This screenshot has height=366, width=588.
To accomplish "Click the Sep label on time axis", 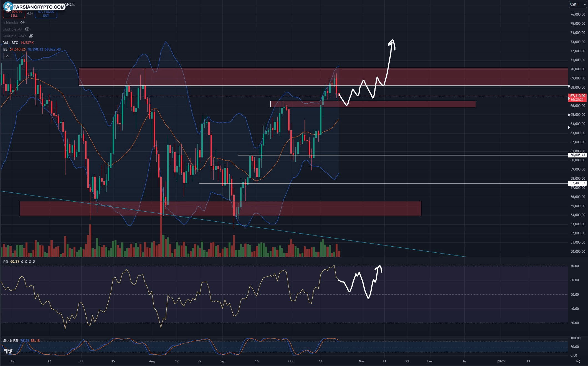I will click(x=222, y=361).
